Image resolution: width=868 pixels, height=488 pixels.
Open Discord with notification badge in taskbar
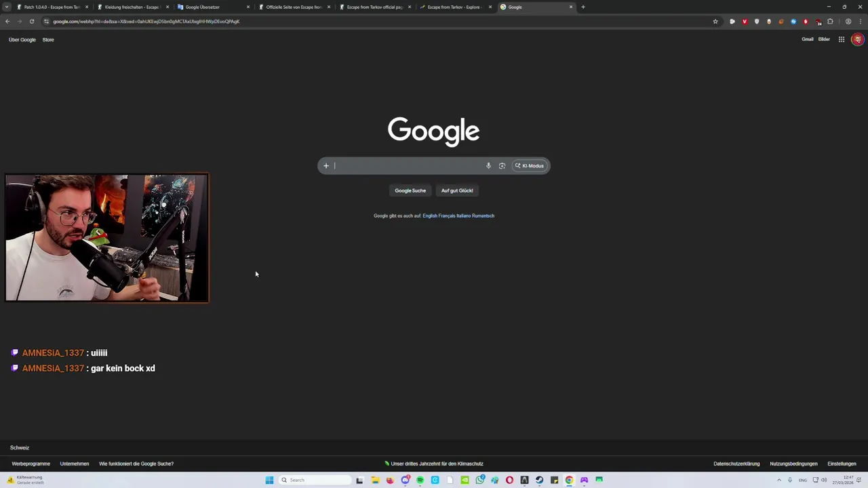pos(406,480)
